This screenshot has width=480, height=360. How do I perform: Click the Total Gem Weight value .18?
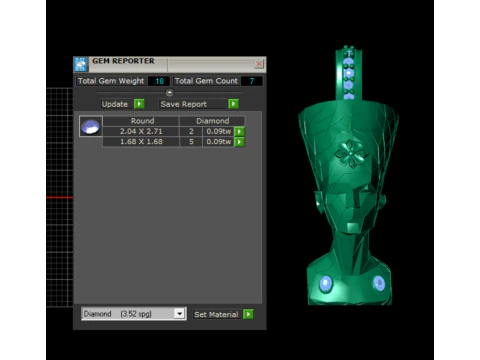pyautogui.click(x=159, y=81)
